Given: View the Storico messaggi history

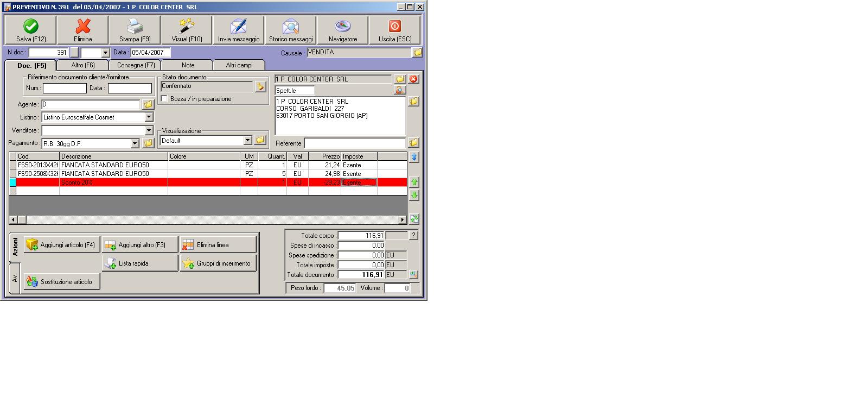Looking at the screenshot, I should (291, 30).
